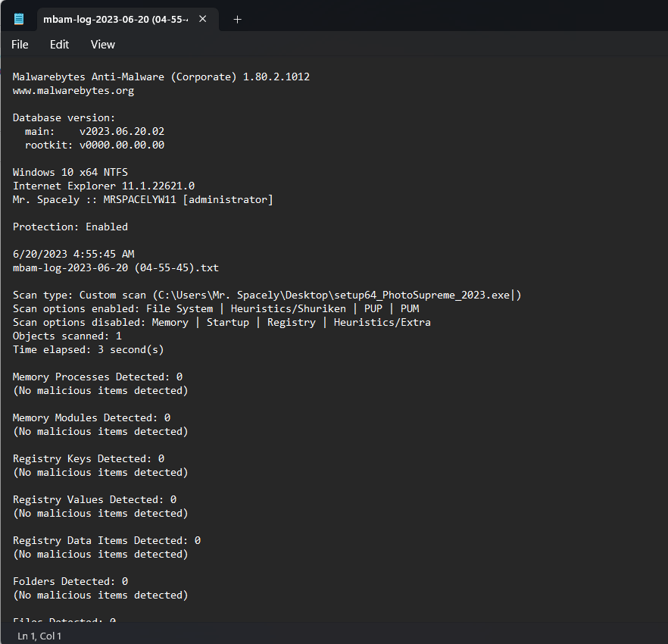This screenshot has height=644, width=668.
Task: Click the 'Scan options disabled' line
Action: 221,322
